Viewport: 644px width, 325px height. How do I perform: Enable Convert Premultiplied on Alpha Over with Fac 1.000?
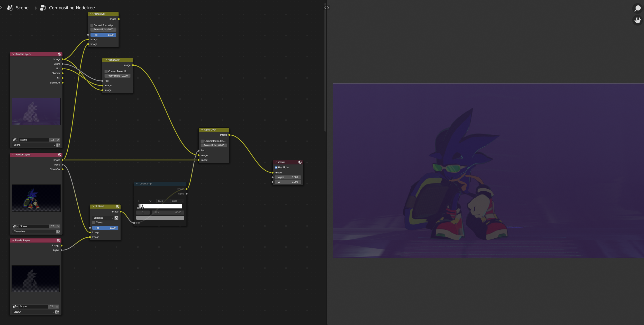pyautogui.click(x=92, y=25)
